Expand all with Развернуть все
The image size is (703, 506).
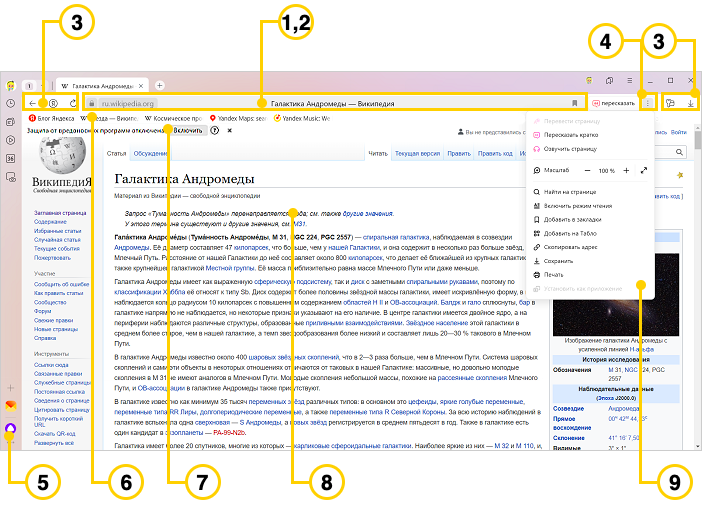[54, 443]
